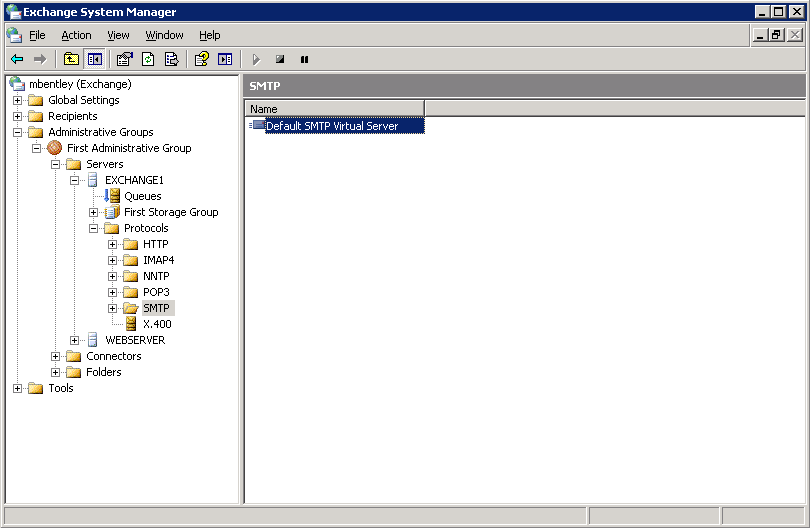The image size is (810, 528).
Task: Open the Help toolbar icon
Action: [201, 59]
